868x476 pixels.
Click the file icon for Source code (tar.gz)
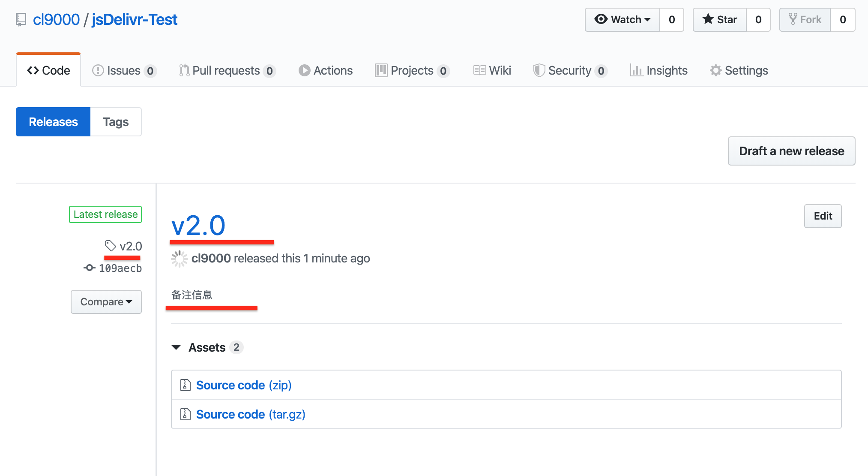[x=185, y=414]
